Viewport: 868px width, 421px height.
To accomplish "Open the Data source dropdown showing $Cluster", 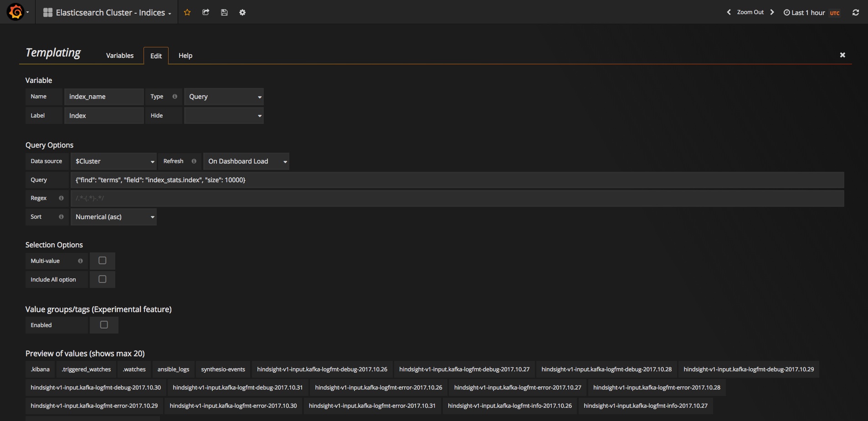I will click(x=113, y=161).
